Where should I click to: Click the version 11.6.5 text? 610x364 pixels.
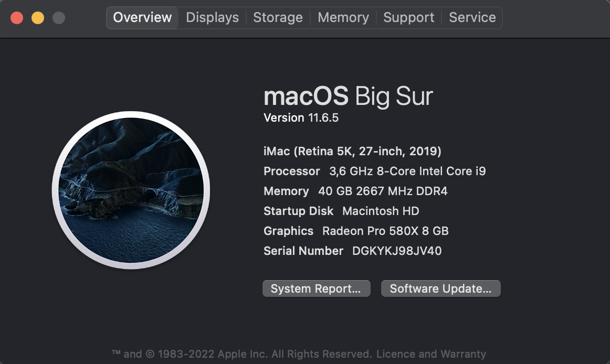click(x=301, y=118)
